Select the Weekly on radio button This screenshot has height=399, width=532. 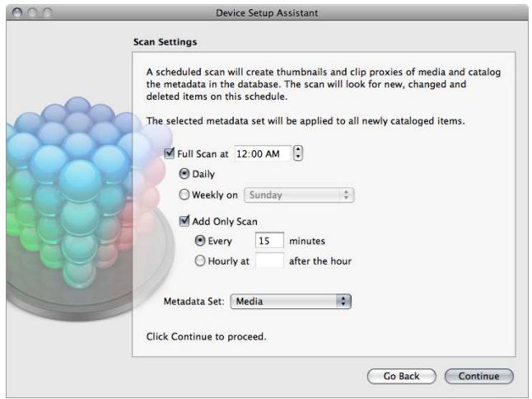pos(184,195)
